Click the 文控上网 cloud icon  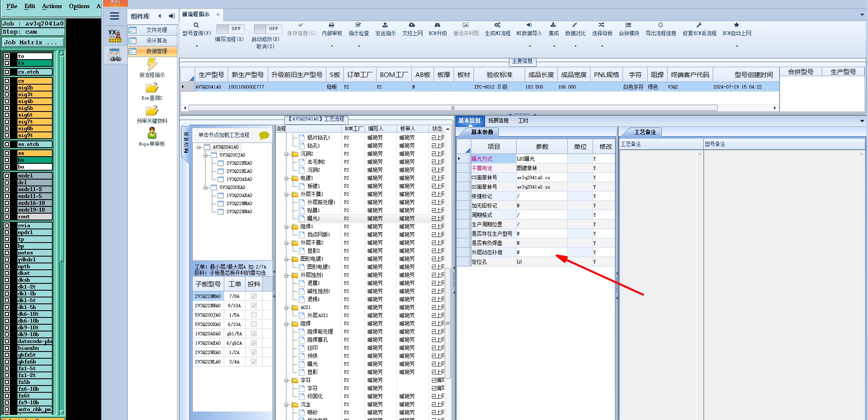412,25
